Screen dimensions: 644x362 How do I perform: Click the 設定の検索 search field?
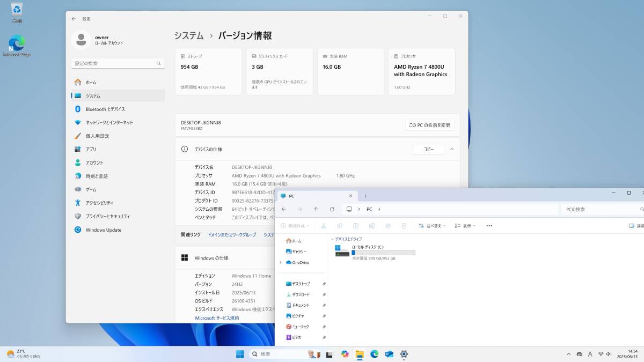113,63
